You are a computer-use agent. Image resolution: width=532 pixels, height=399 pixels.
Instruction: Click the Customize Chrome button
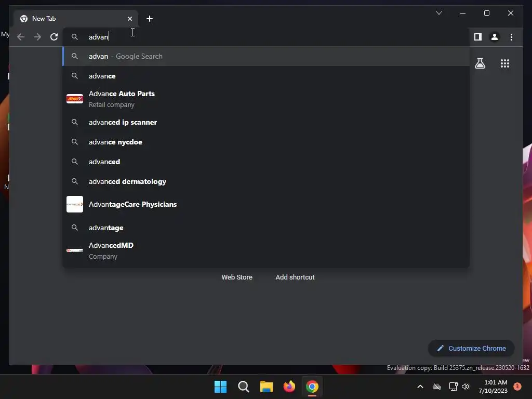[471, 349]
